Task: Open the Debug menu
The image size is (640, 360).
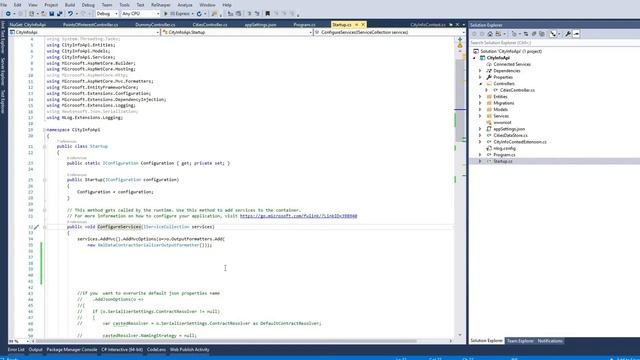Action: 88,5
